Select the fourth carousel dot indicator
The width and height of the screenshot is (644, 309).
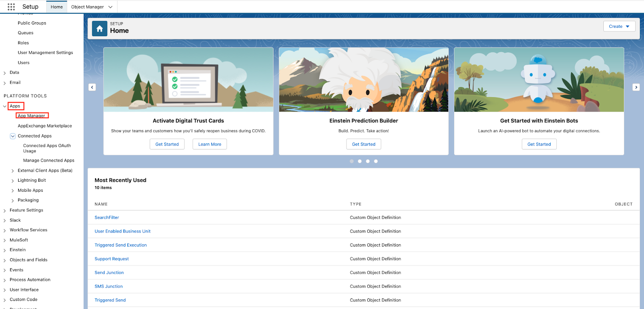tap(376, 161)
